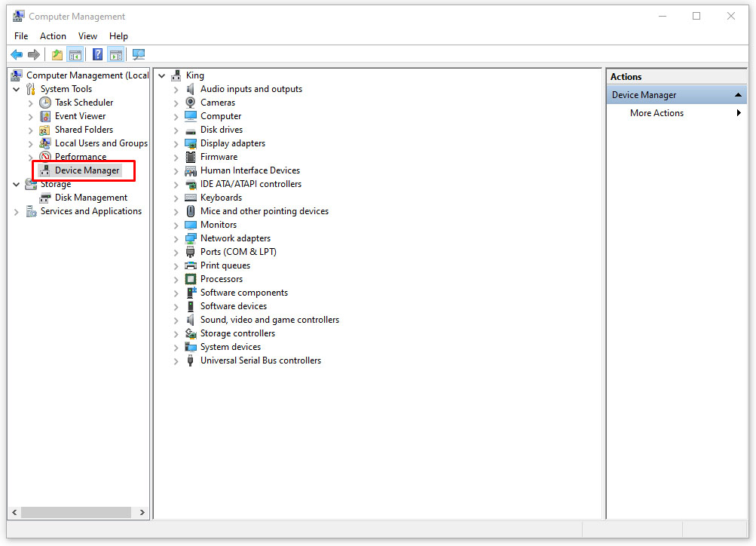Viewport: 756px width, 546px height.
Task: Open the View menu
Action: coord(87,36)
